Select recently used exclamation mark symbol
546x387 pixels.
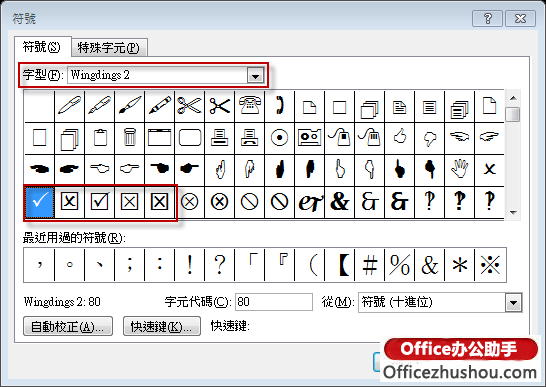coord(189,265)
